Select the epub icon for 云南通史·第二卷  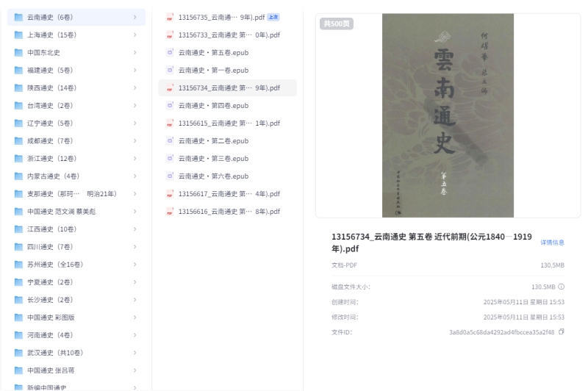coord(170,140)
